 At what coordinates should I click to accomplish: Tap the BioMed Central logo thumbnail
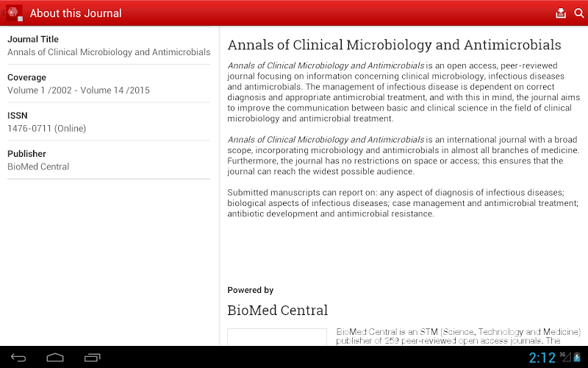pos(276,337)
